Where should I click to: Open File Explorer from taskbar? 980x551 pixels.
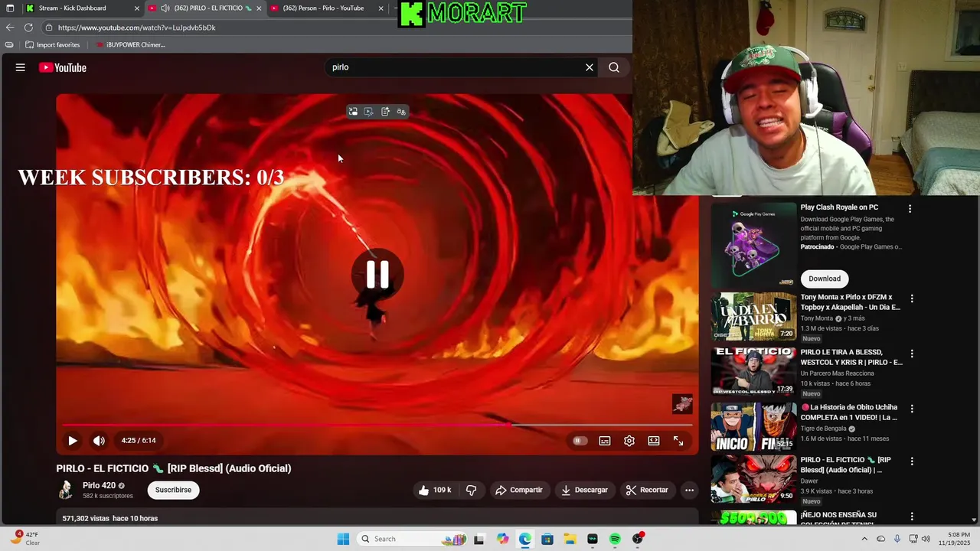coord(570,539)
